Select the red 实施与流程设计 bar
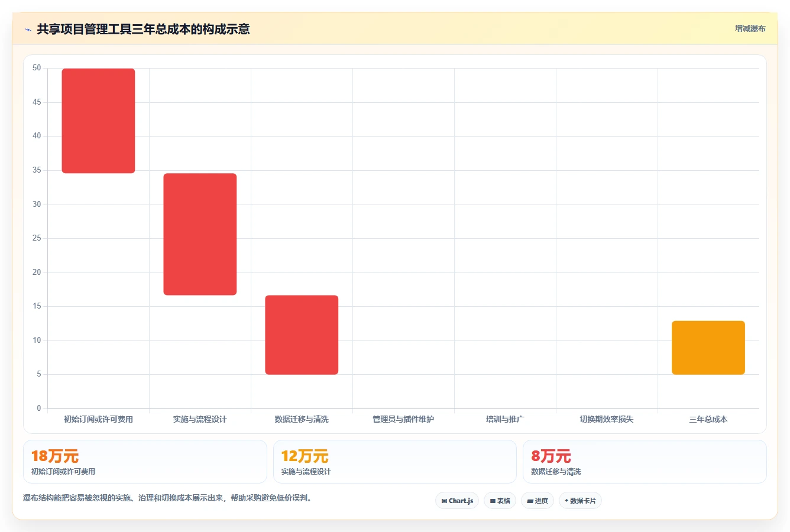The height and width of the screenshot is (532, 790). click(x=200, y=234)
